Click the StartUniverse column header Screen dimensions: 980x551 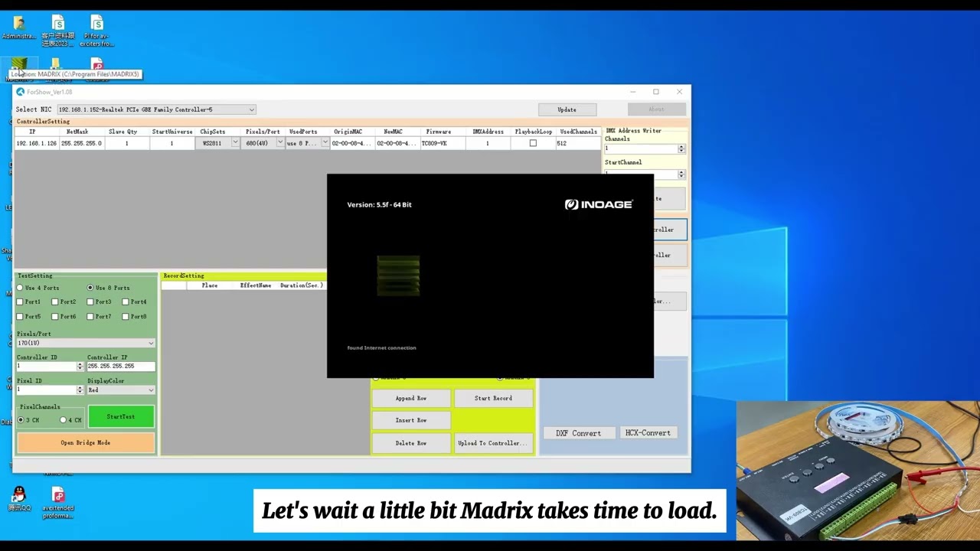(x=171, y=132)
